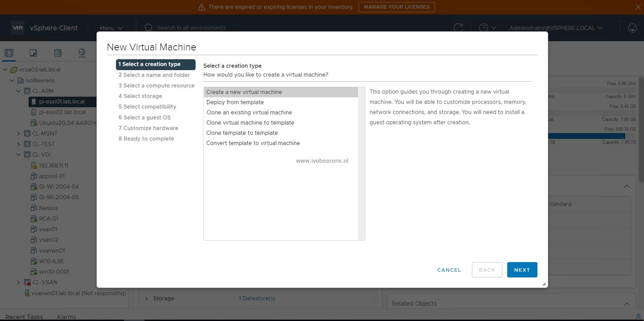644x321 pixels.
Task: Select 'Clone template to template' option
Action: [x=281, y=133]
